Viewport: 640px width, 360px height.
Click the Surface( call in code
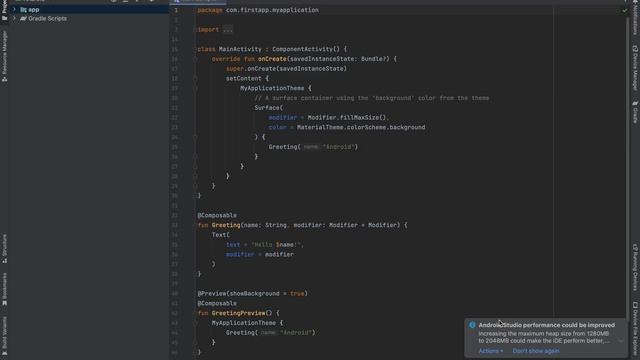(x=269, y=108)
